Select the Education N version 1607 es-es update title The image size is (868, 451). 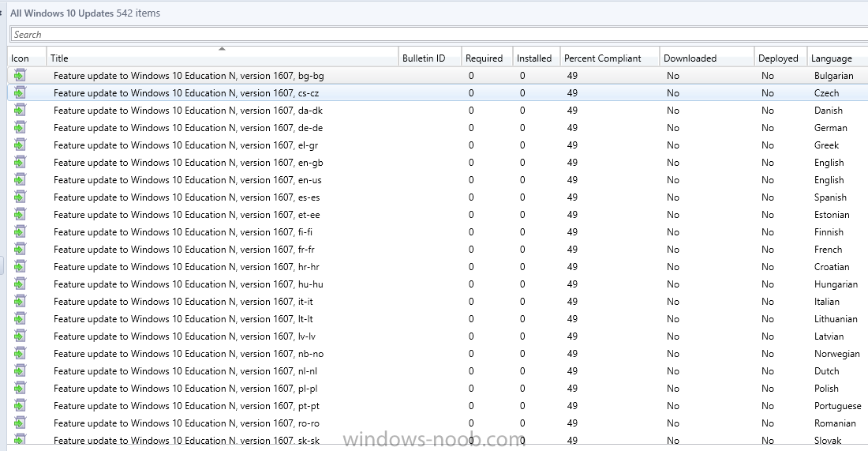186,197
